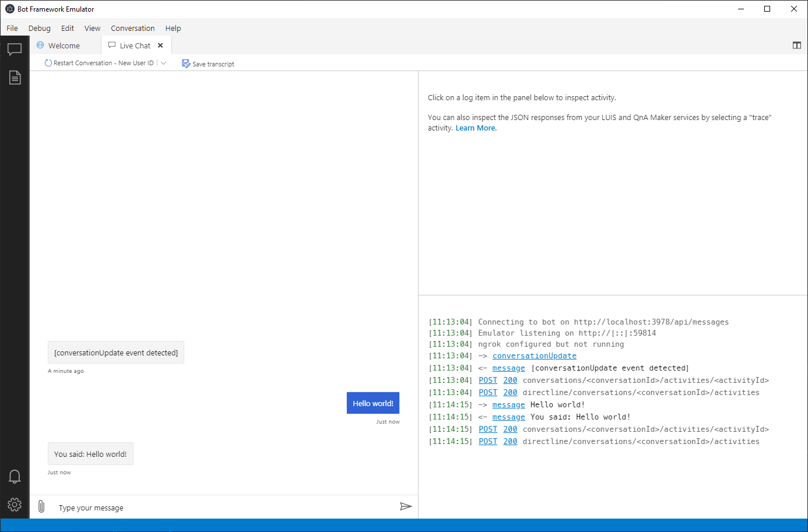Click the 200 status of first 11:13:04 POST
808x532 pixels.
pos(510,380)
